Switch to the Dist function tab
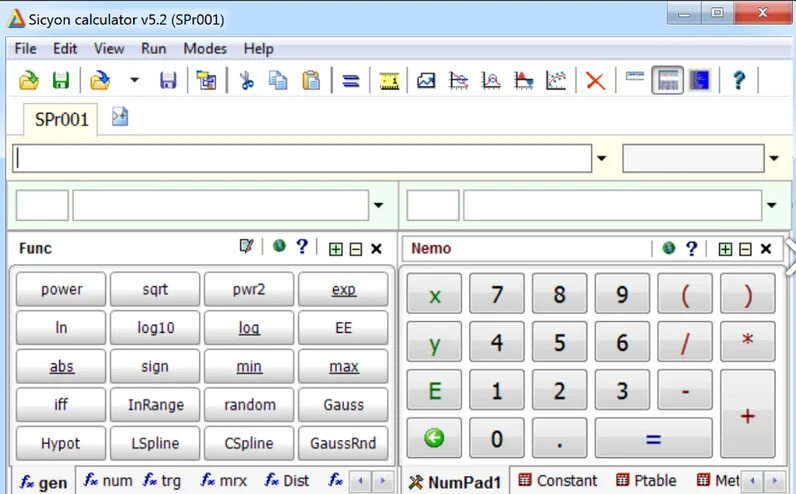 click(x=287, y=480)
